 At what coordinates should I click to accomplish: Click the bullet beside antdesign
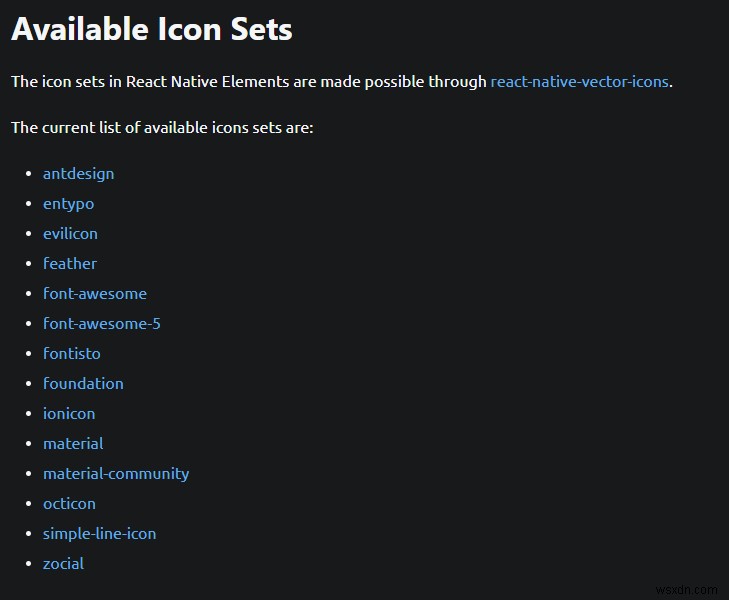pyautogui.click(x=28, y=174)
